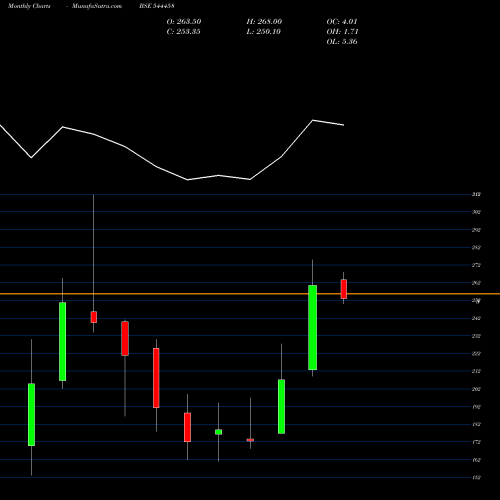Select the latest red candle crossing the orange line
The height and width of the screenshot is (500, 500).
344,289
